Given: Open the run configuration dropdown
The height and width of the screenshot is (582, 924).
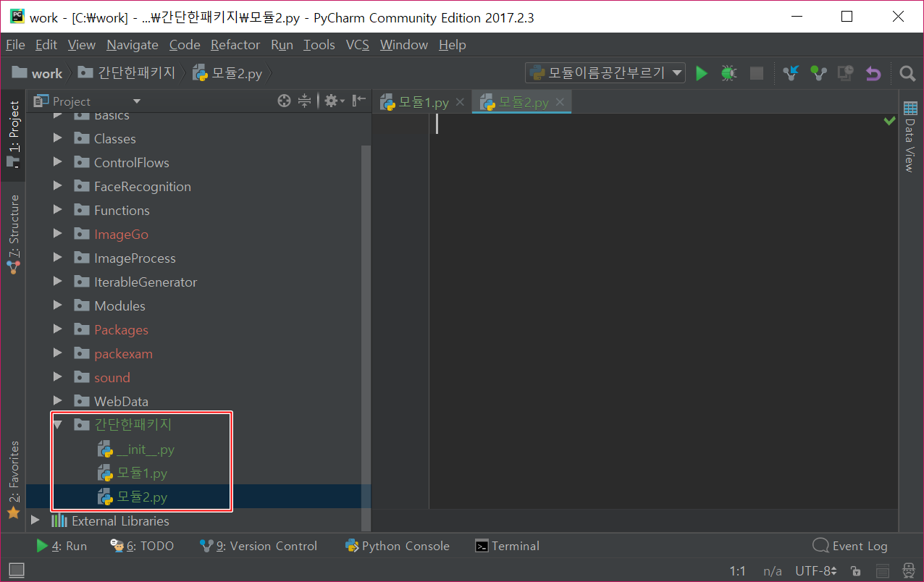Looking at the screenshot, I should click(605, 73).
